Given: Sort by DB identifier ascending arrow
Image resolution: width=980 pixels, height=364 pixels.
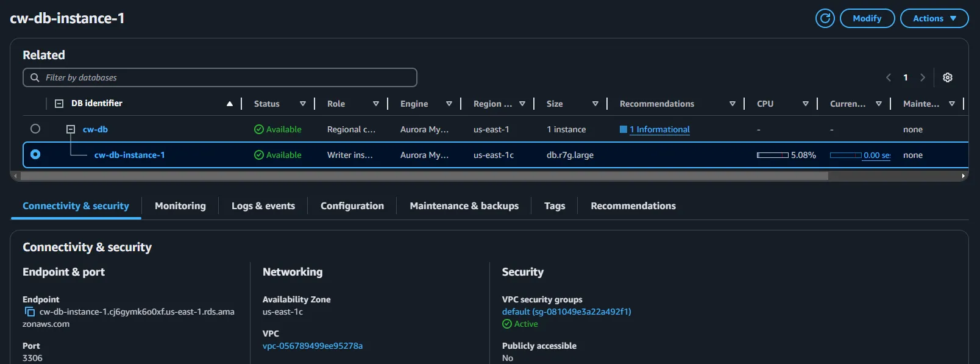Looking at the screenshot, I should point(230,104).
